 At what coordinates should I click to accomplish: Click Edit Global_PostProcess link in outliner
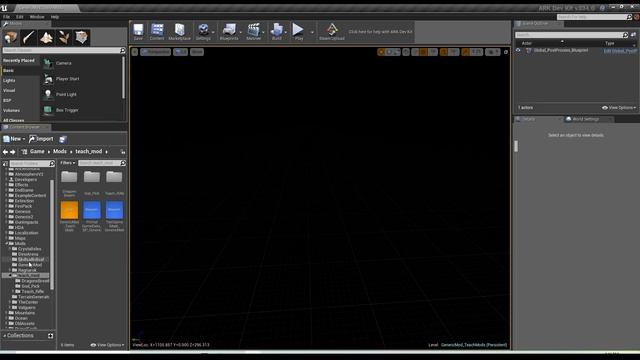620,51
